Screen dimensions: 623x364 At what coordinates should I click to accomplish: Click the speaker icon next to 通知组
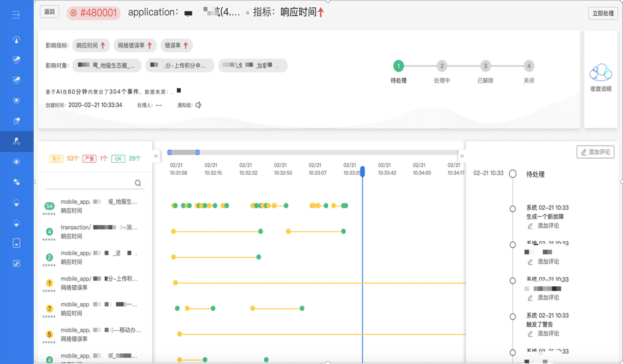(198, 105)
